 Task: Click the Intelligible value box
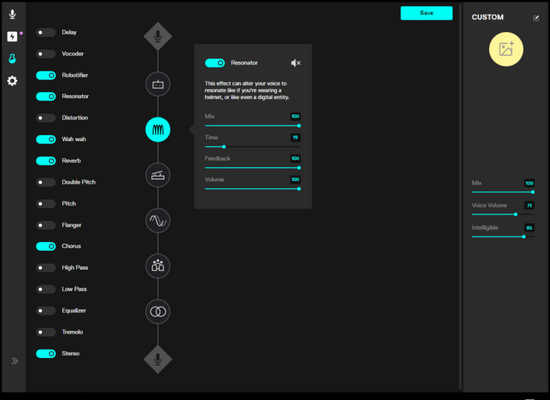pyautogui.click(x=529, y=228)
